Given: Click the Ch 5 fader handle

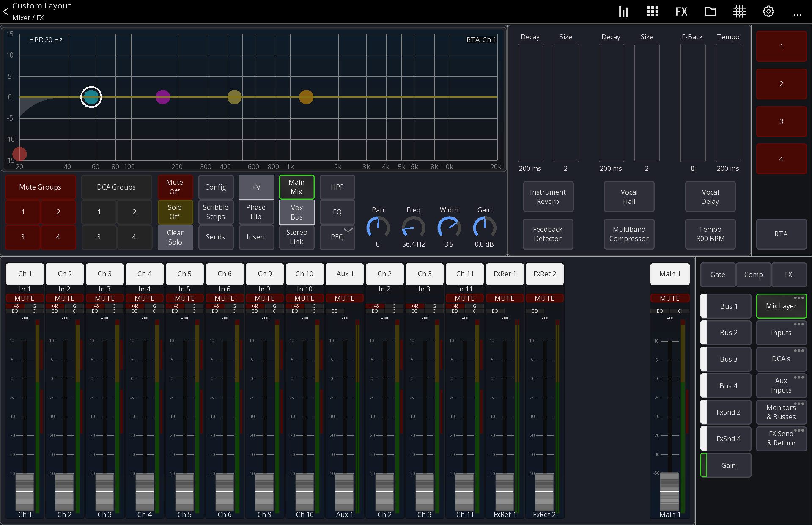Looking at the screenshot, I should pos(184,492).
